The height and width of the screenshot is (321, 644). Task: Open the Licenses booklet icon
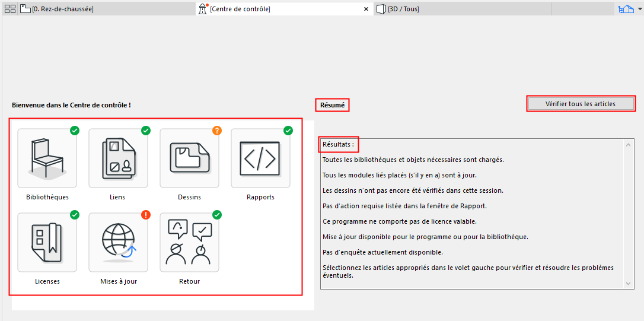pyautogui.click(x=47, y=243)
